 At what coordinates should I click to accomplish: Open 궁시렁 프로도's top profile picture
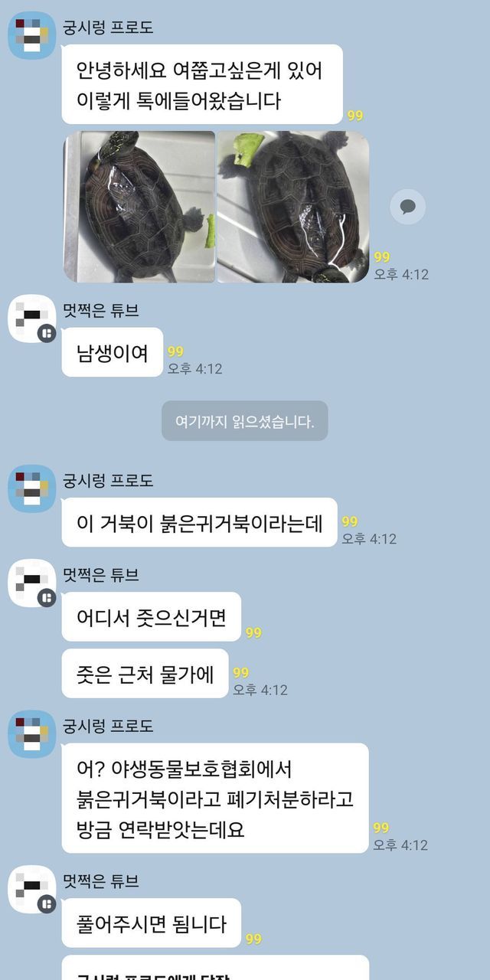click(32, 35)
